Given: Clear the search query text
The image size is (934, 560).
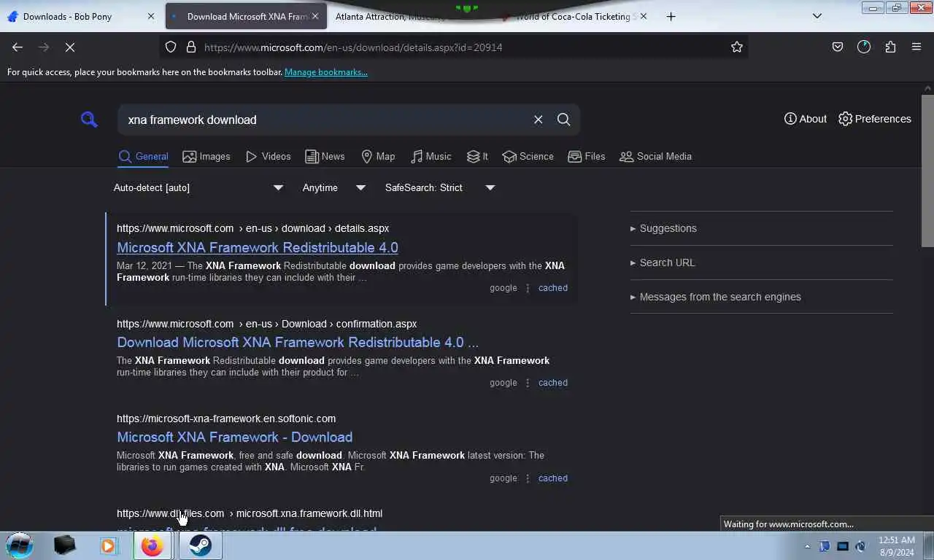Looking at the screenshot, I should tap(539, 120).
